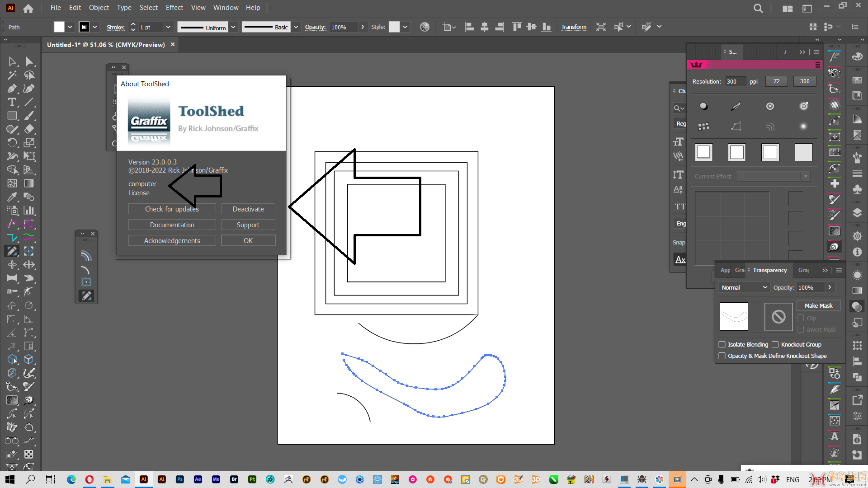Select the Selection tool arrow
Image resolution: width=868 pixels, height=488 pixels.
[x=12, y=61]
